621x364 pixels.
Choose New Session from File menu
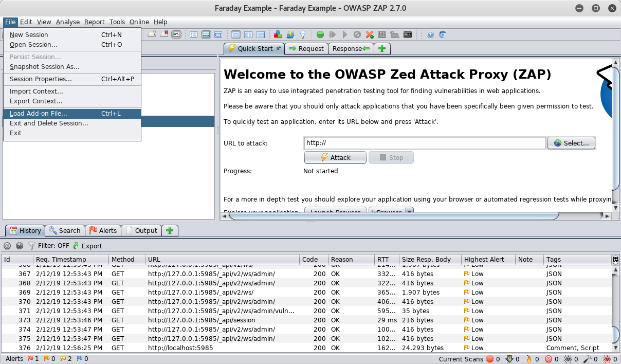click(72, 35)
